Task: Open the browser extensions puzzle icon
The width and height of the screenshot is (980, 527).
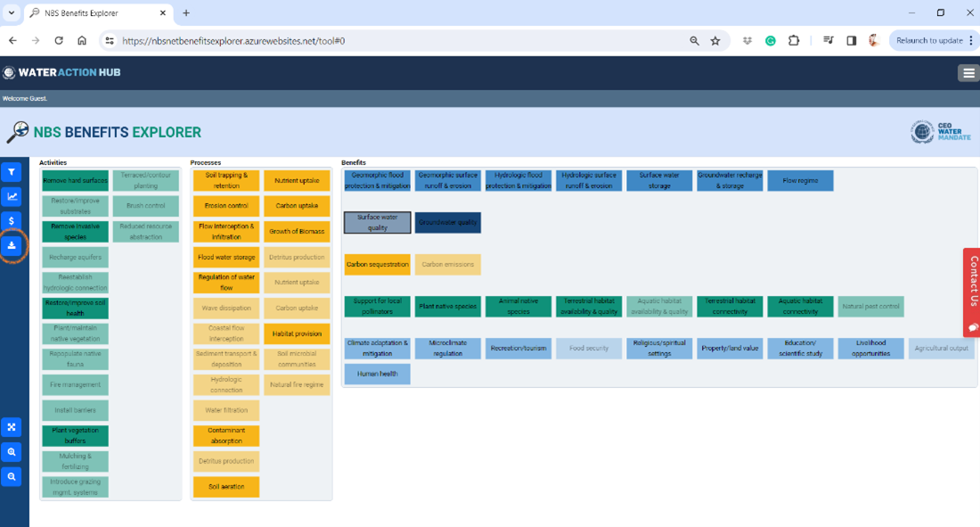Action: 794,41
